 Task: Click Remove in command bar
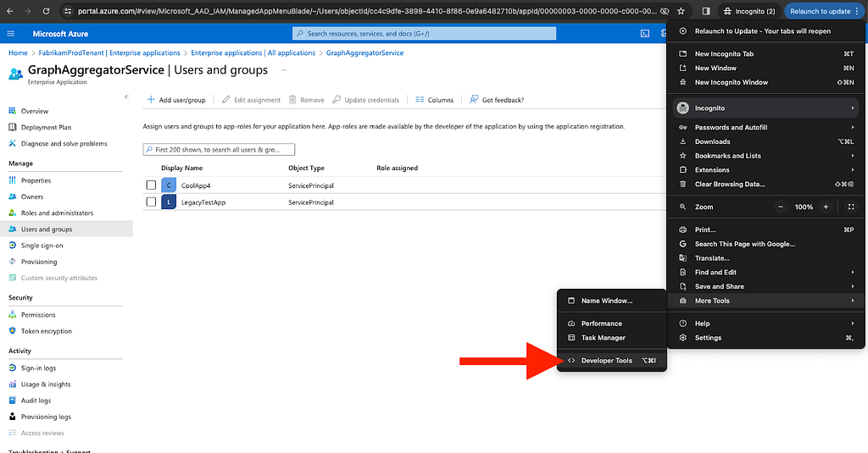tap(307, 100)
